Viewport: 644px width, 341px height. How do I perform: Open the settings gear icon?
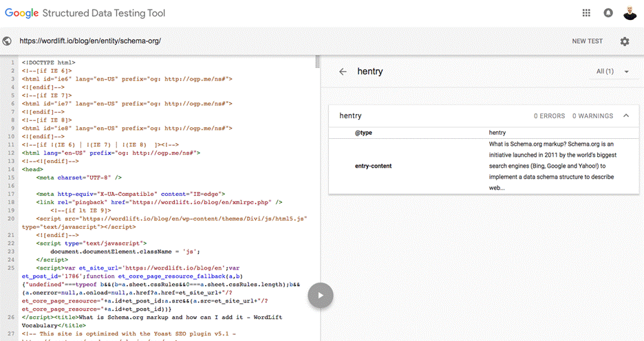click(624, 41)
